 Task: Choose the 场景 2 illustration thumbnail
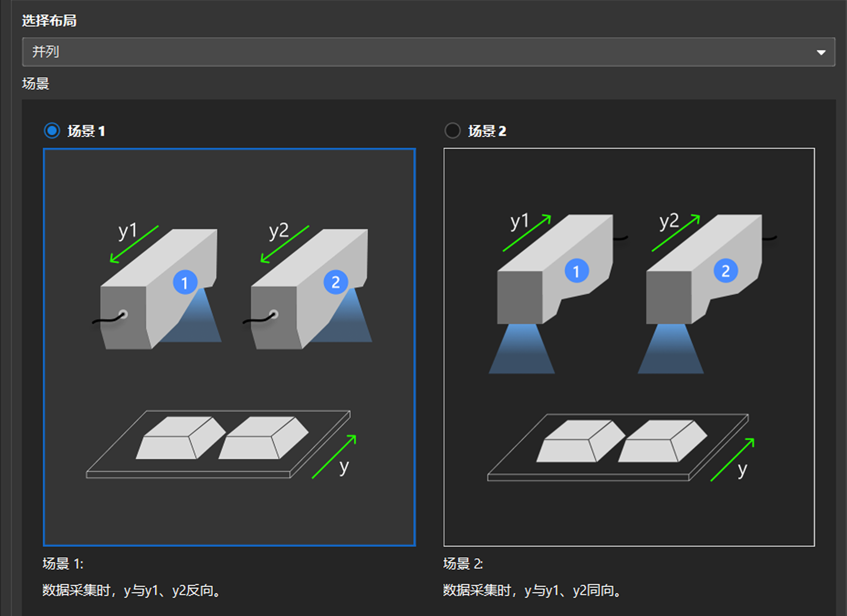(x=629, y=347)
